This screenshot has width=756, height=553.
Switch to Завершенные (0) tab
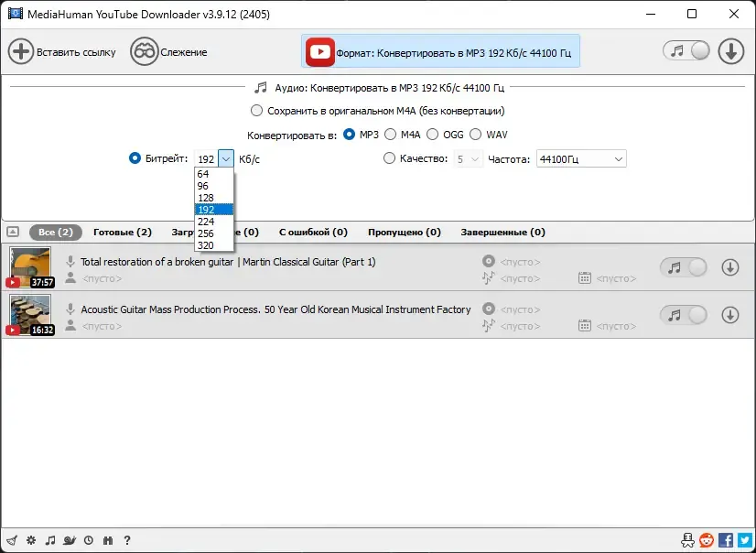click(x=502, y=233)
